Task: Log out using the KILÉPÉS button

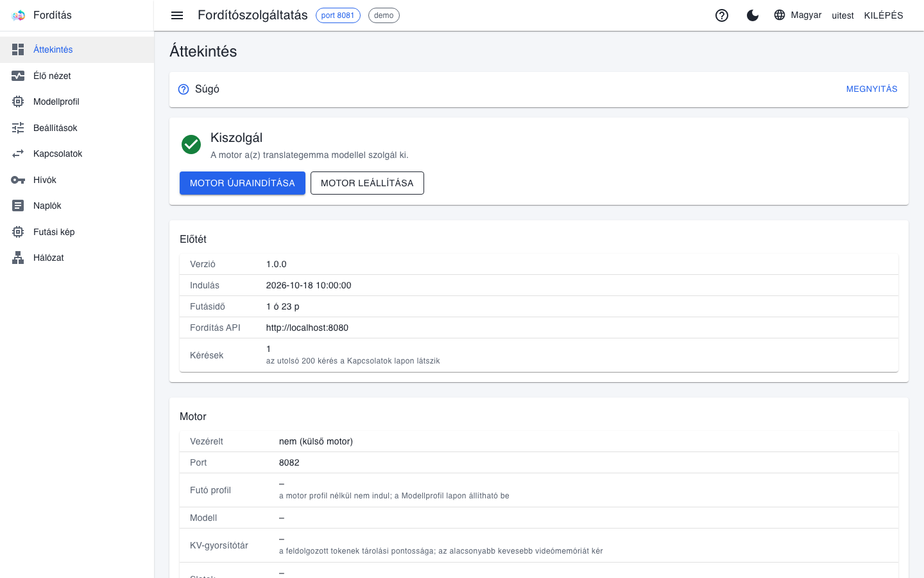Action: 884,15
